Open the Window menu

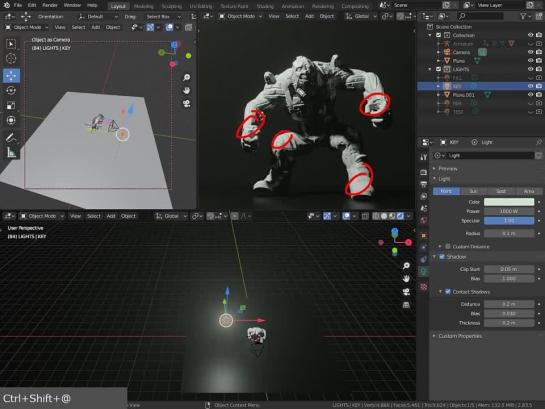pos(72,5)
